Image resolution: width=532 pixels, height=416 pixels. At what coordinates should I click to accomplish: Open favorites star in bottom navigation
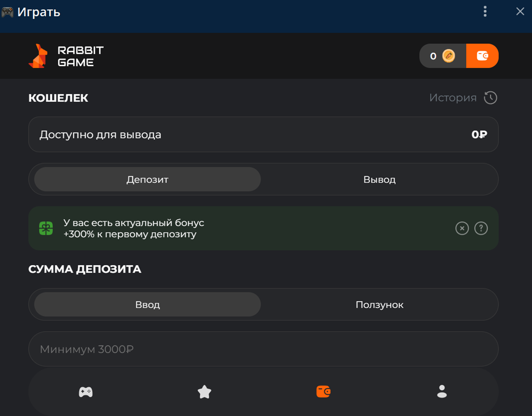point(205,392)
